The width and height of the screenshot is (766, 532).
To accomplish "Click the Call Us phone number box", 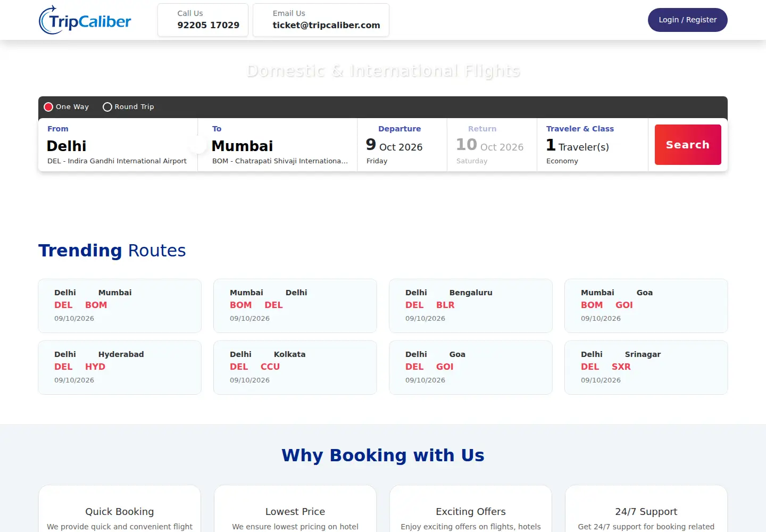I will [x=203, y=20].
